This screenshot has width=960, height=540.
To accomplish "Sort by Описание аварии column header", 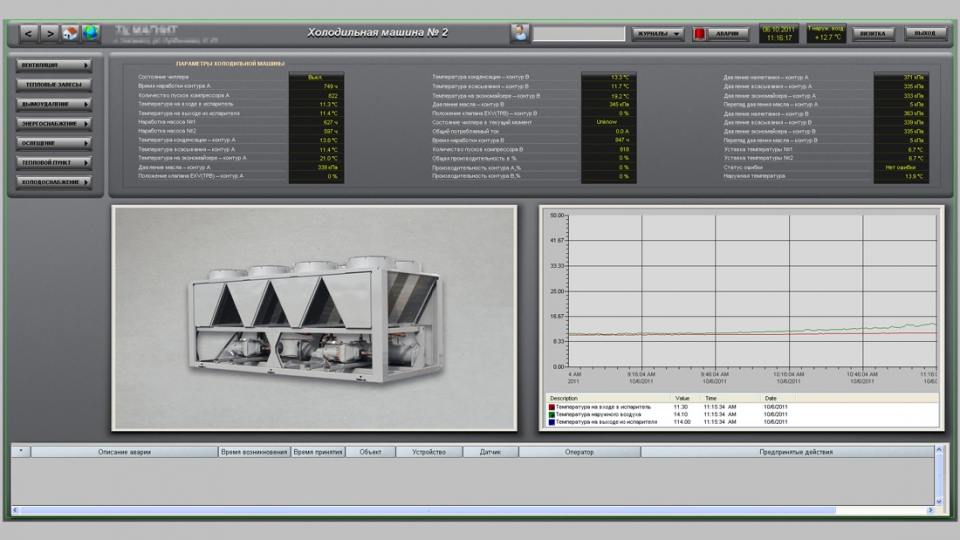I will coord(124,452).
